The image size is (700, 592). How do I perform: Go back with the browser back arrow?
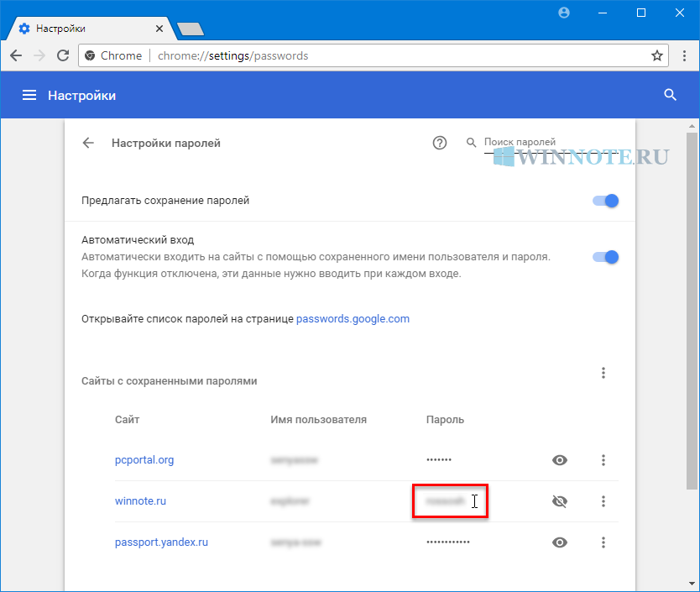click(16, 55)
